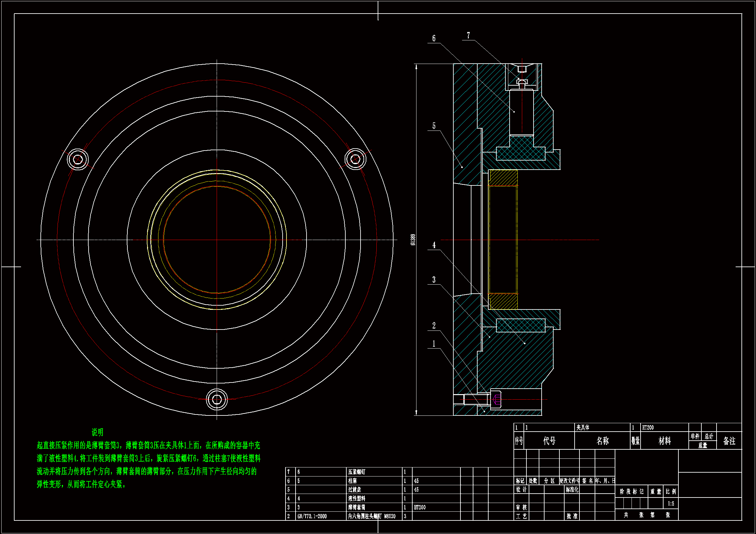This screenshot has height=534, width=756.
Task: Click the 标准化 cell in title block
Action: click(572, 490)
